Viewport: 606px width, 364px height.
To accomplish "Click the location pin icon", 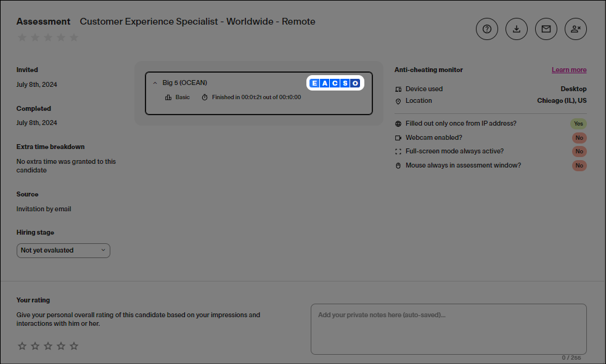I will [398, 101].
